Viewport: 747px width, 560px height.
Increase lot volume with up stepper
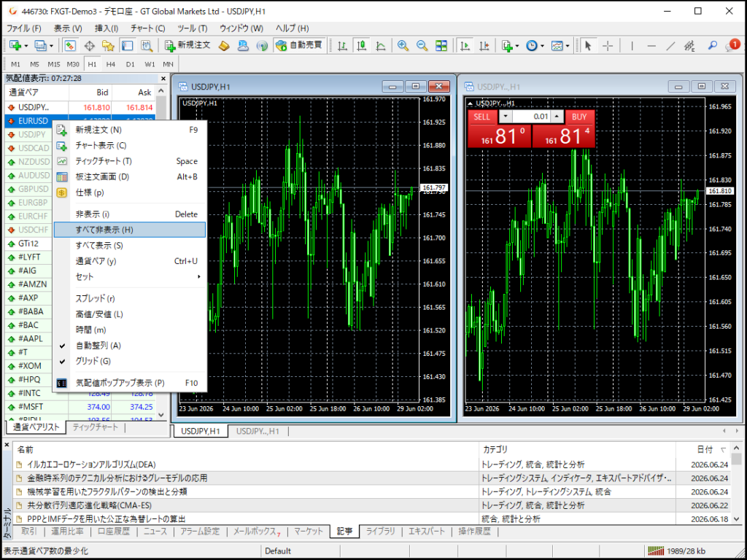(x=557, y=117)
